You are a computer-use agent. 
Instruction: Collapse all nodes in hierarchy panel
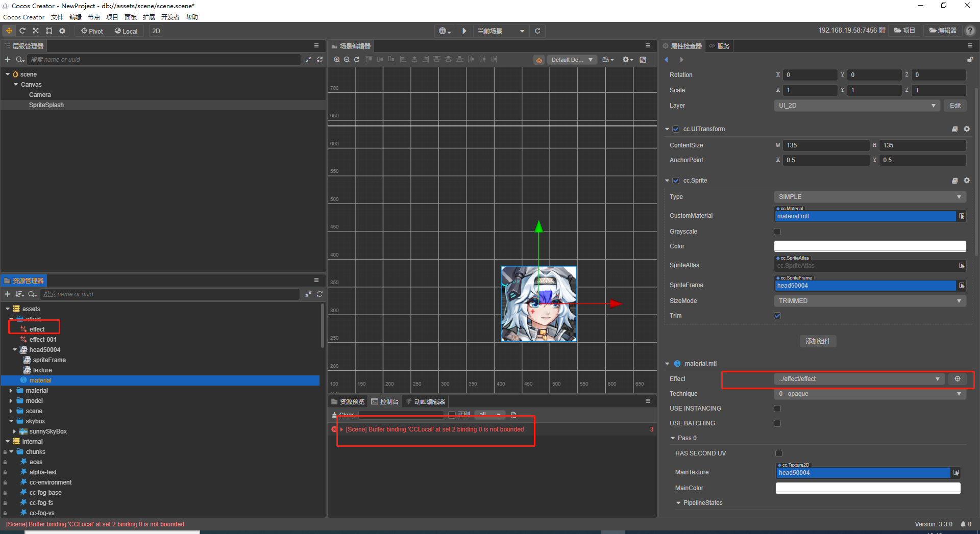click(308, 60)
